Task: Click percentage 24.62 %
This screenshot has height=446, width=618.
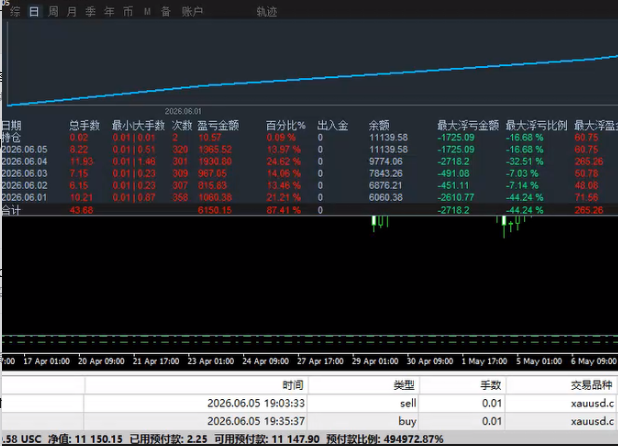Action: pos(283,162)
